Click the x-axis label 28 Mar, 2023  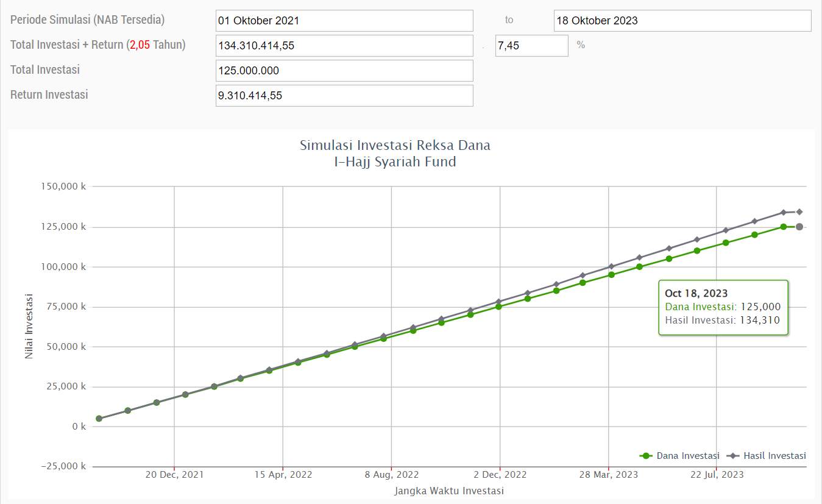pyautogui.click(x=608, y=475)
